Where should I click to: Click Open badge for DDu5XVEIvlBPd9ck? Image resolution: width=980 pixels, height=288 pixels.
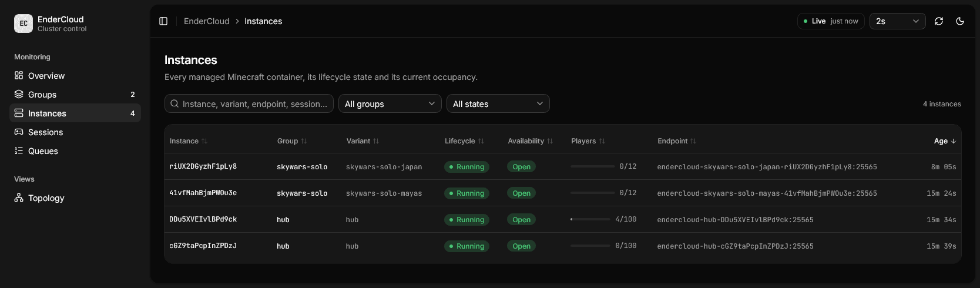click(x=521, y=220)
